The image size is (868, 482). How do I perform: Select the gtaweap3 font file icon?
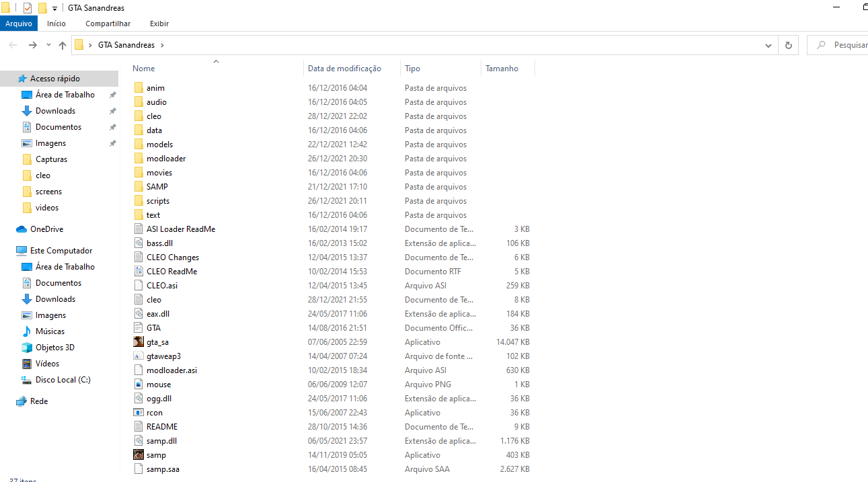pos(139,356)
